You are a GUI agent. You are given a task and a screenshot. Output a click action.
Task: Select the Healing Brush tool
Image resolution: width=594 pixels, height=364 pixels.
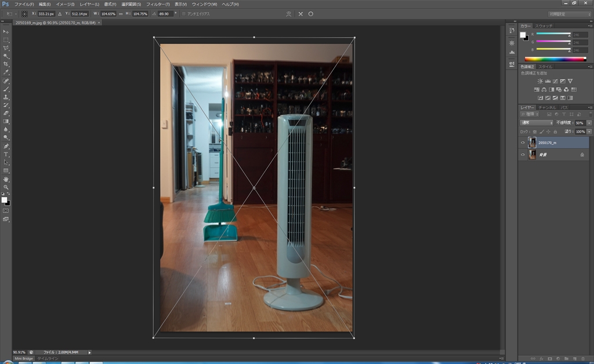click(6, 81)
